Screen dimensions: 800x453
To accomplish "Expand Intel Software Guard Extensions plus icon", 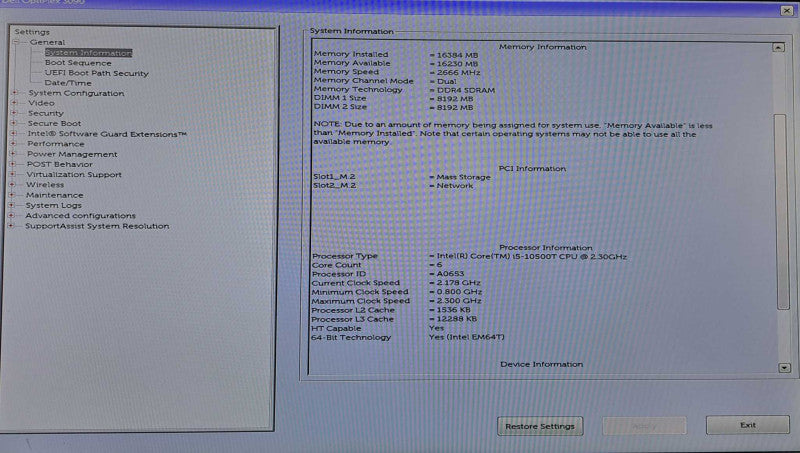I will (x=14, y=134).
